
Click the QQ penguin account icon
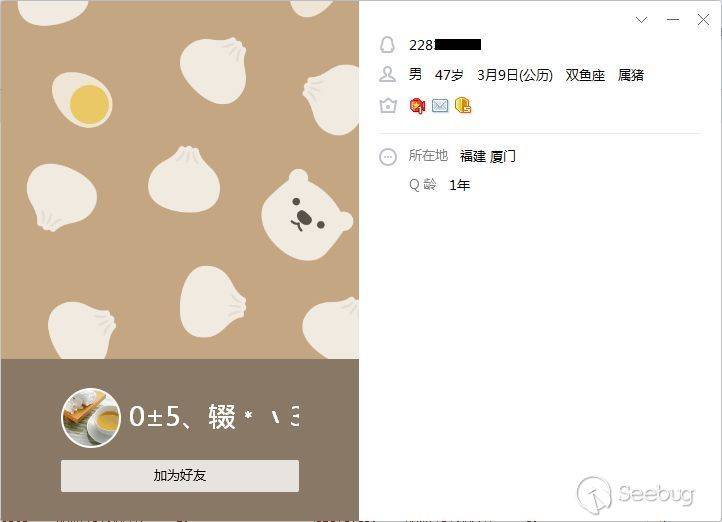[387, 45]
